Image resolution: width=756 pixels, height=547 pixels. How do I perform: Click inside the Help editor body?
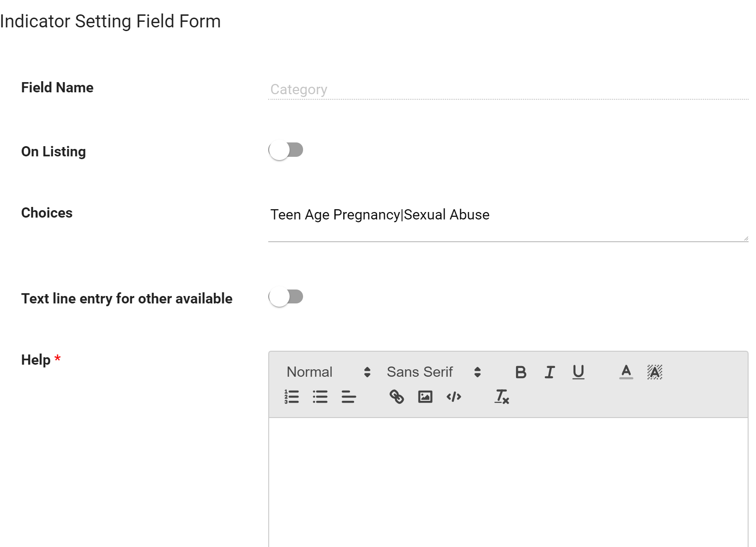pyautogui.click(x=508, y=483)
